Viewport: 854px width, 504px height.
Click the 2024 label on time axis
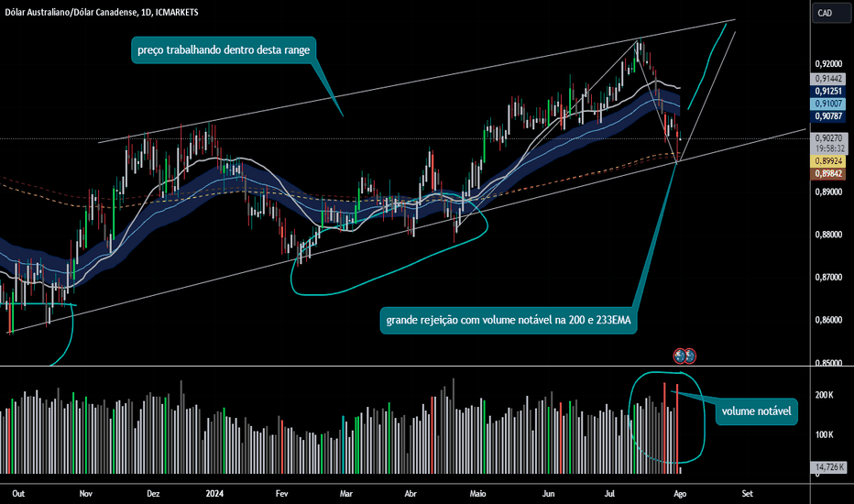click(x=214, y=494)
